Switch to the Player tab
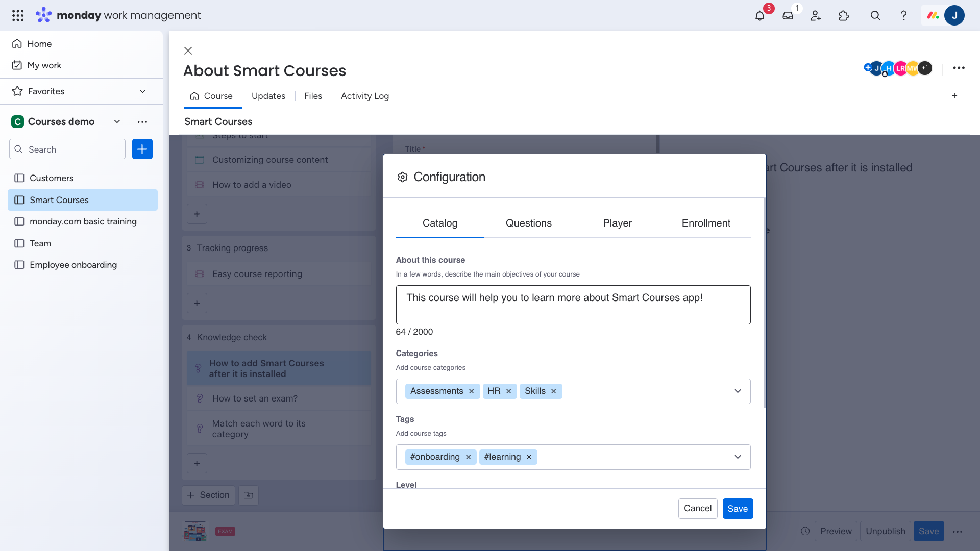The image size is (980, 551). [x=617, y=223]
